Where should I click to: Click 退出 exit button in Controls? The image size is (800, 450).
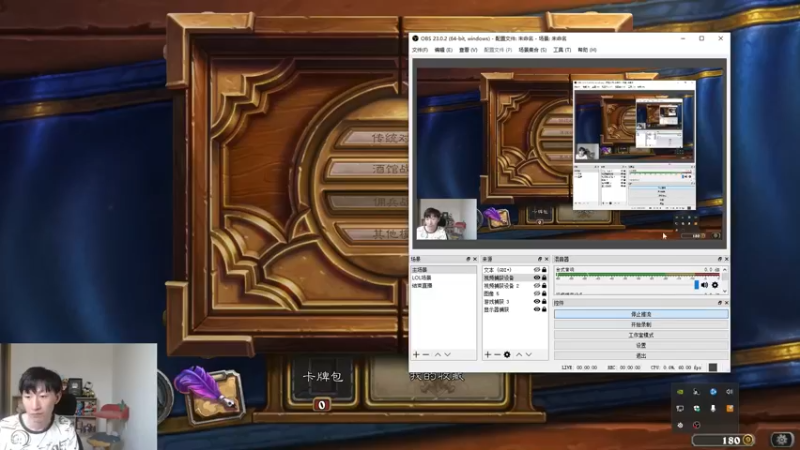(x=641, y=356)
